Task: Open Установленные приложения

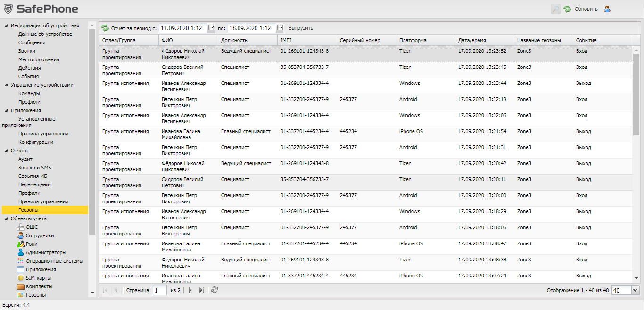Action: [29, 122]
